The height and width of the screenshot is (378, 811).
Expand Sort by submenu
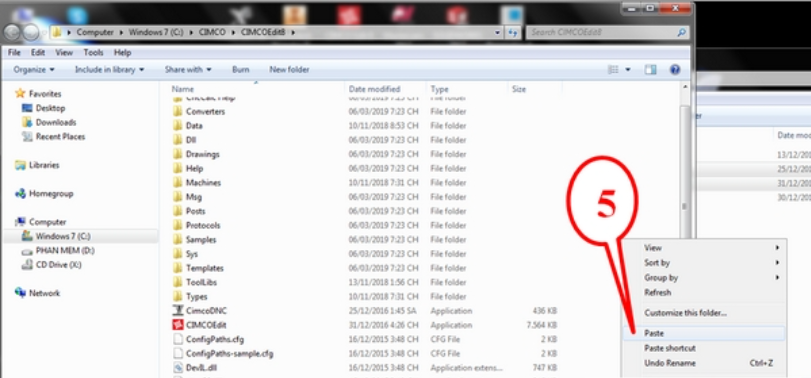pos(705,263)
